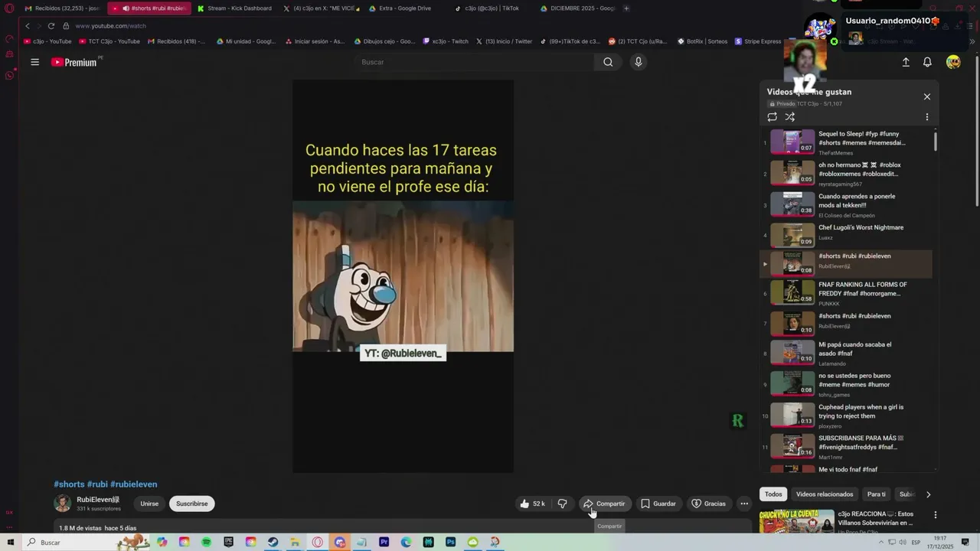Play Cuphead players when a girl video
Viewport: 980px width, 551px height.
(848, 416)
